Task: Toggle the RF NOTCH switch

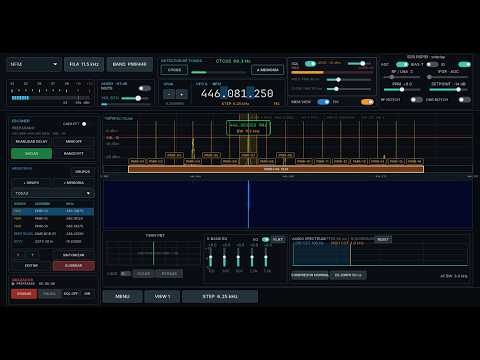Action: [x=416, y=100]
